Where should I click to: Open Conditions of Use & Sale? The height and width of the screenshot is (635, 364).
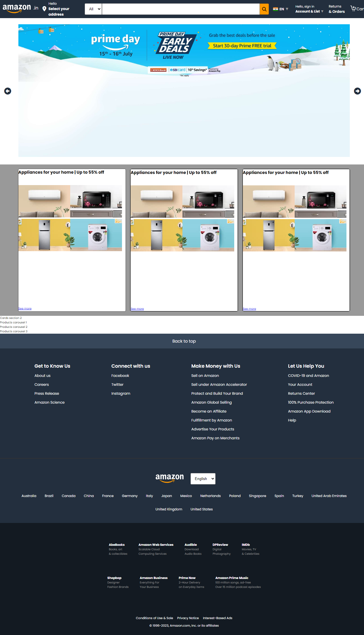[155, 618]
